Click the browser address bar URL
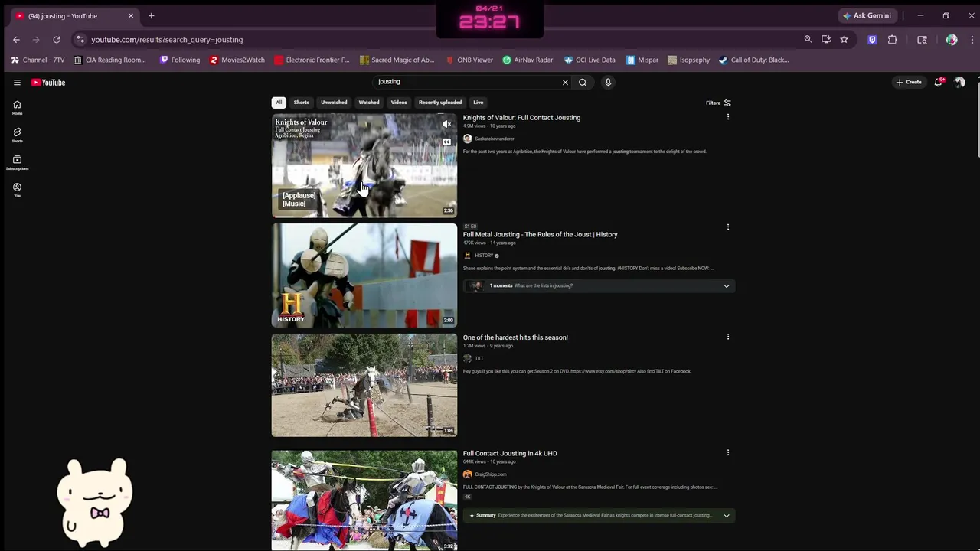Image resolution: width=980 pixels, height=551 pixels. (167, 40)
